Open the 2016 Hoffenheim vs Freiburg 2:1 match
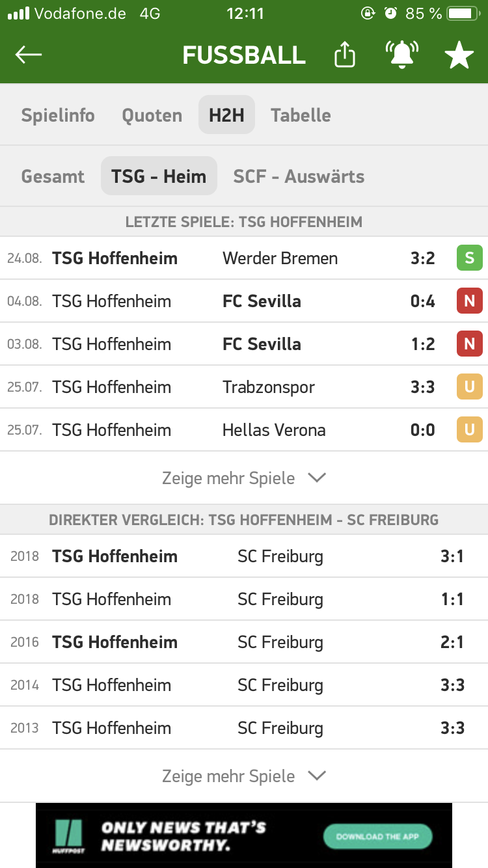 pos(244,642)
